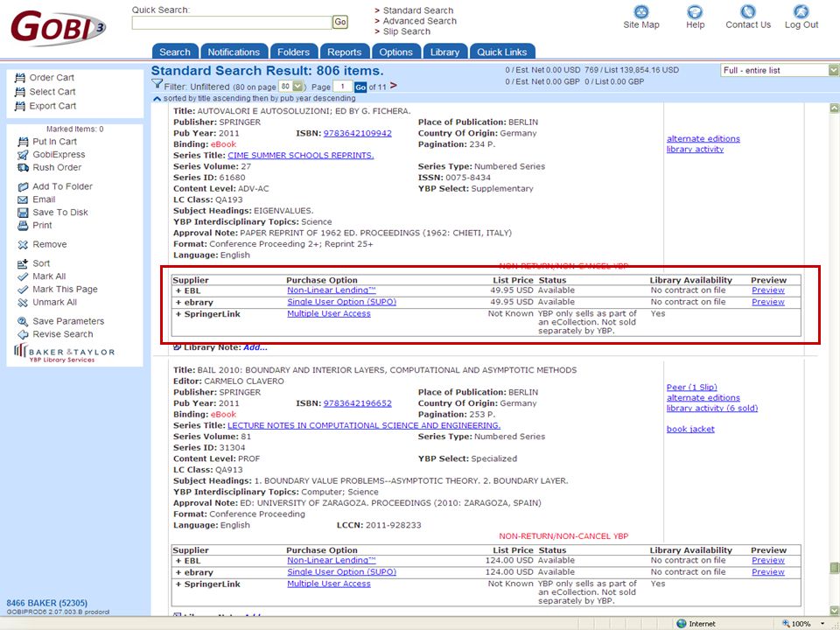The width and height of the screenshot is (840, 630).
Task: Click the page number input field
Action: pos(342,87)
